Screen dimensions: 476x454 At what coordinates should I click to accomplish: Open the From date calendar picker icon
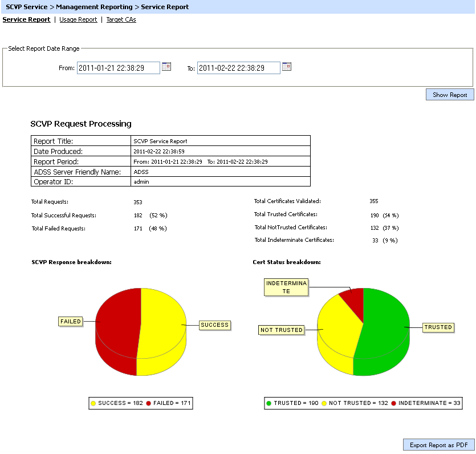(166, 67)
